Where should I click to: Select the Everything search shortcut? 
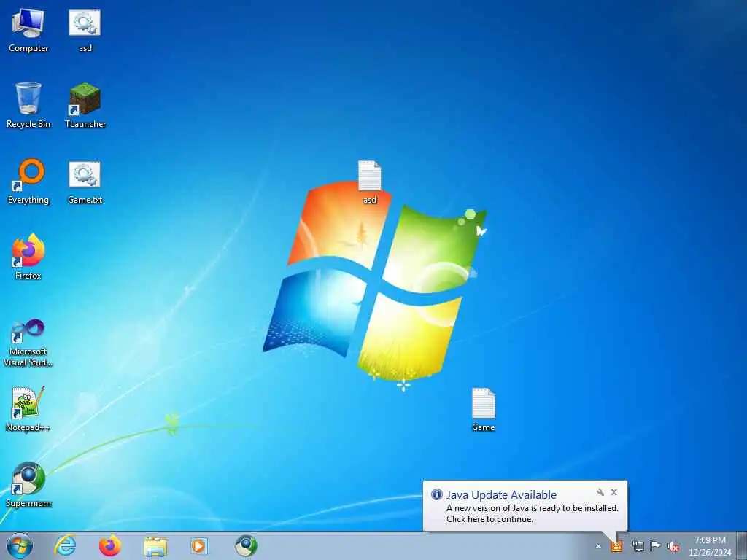click(x=28, y=182)
